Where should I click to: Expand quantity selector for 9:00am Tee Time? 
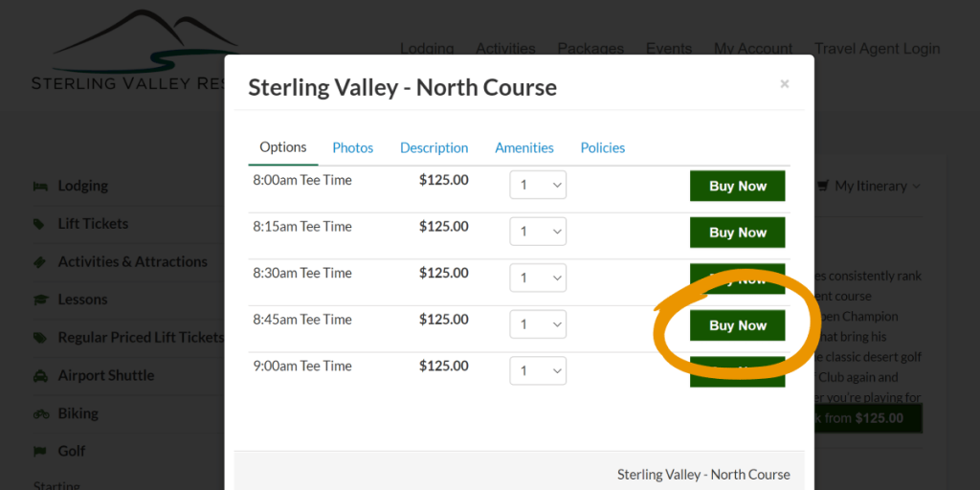pos(537,370)
